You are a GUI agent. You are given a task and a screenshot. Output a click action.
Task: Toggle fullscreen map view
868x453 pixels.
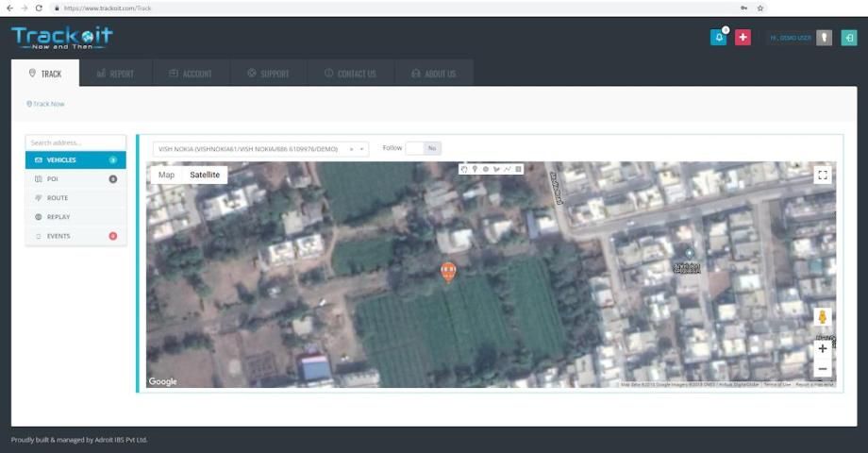pos(822,175)
